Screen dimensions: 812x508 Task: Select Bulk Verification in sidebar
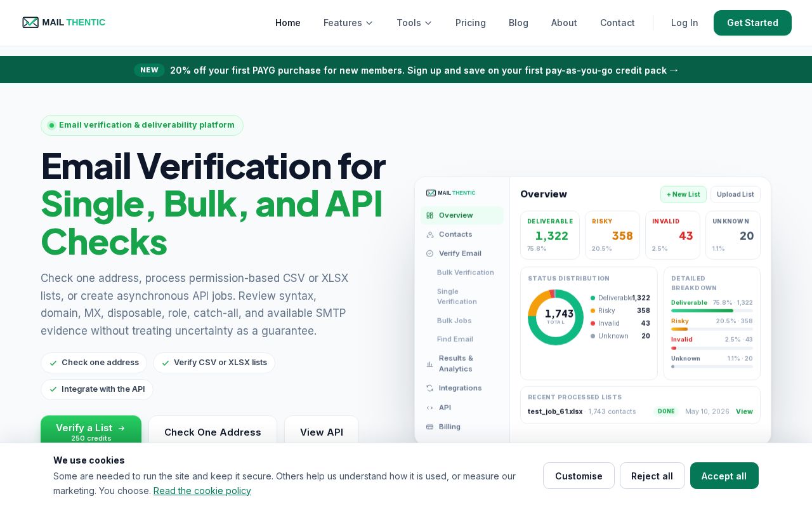pos(465,272)
